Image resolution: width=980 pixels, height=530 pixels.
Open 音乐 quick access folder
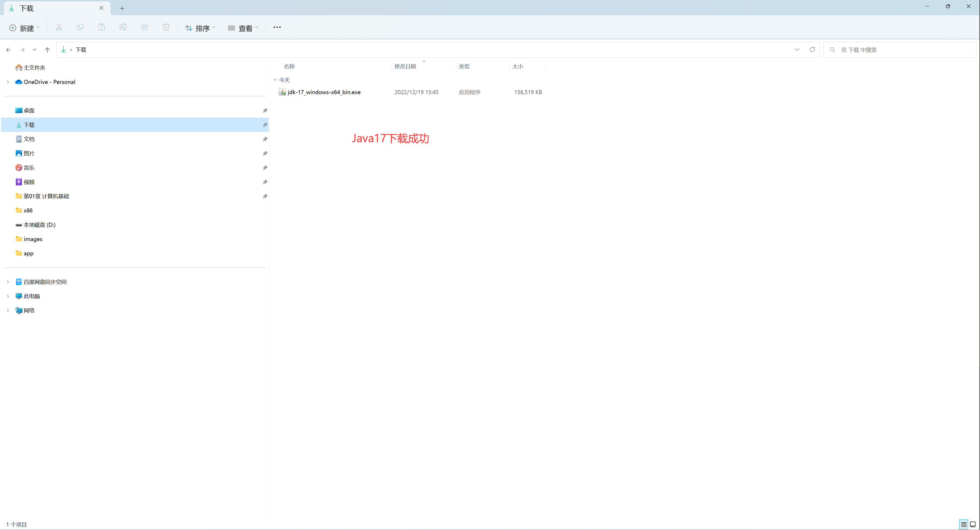coord(25,168)
